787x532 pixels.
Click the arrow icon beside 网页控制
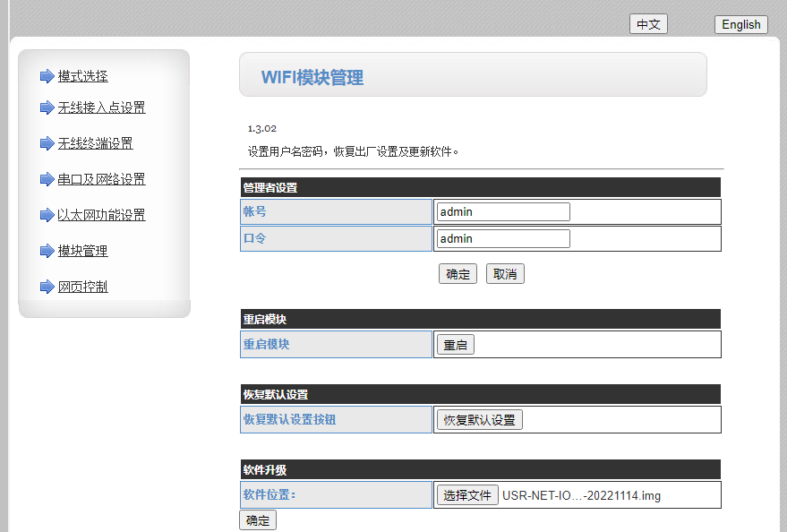pyautogui.click(x=47, y=287)
